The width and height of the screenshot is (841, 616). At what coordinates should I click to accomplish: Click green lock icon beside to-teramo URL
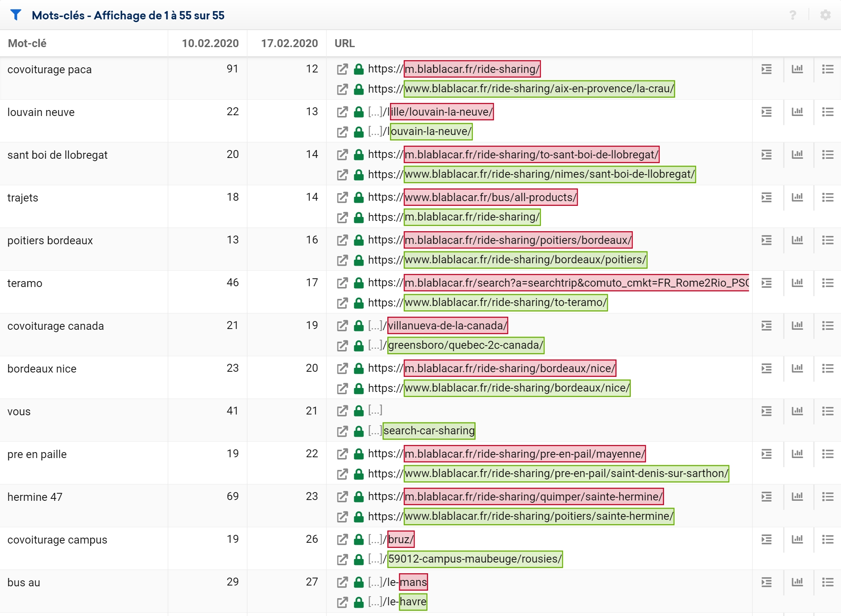[359, 303]
